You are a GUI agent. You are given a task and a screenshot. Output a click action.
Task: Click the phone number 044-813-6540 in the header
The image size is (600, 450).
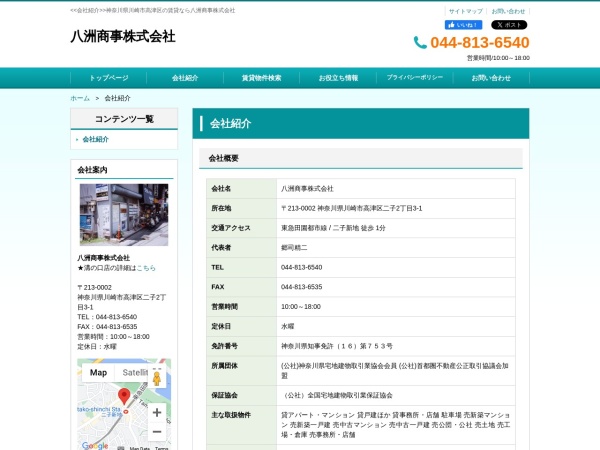tap(480, 42)
